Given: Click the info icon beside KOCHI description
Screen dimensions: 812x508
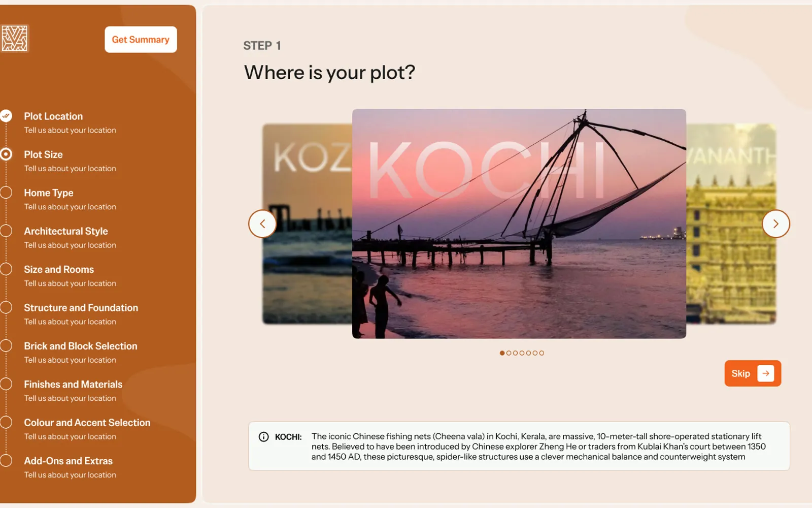Looking at the screenshot, I should tap(264, 437).
